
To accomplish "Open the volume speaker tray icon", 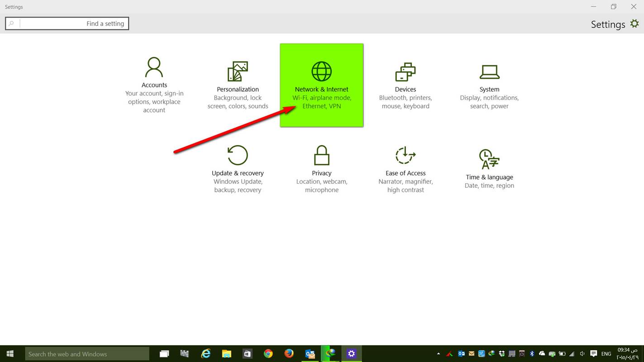I will point(582,354).
